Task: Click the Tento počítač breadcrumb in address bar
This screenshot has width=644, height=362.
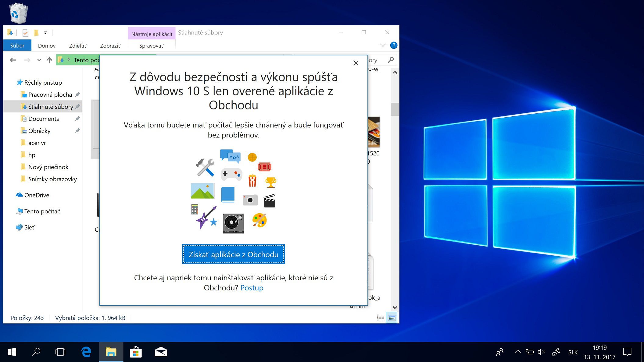Action: (87, 60)
